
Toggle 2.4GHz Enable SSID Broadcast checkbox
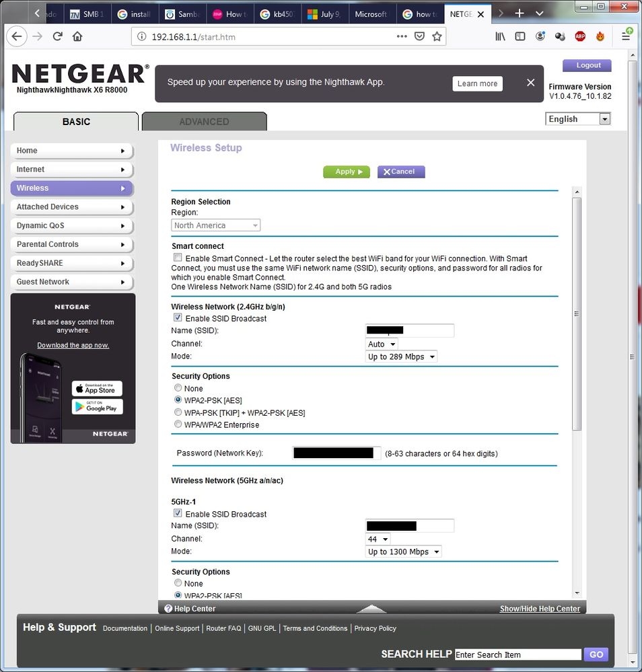[x=178, y=318]
